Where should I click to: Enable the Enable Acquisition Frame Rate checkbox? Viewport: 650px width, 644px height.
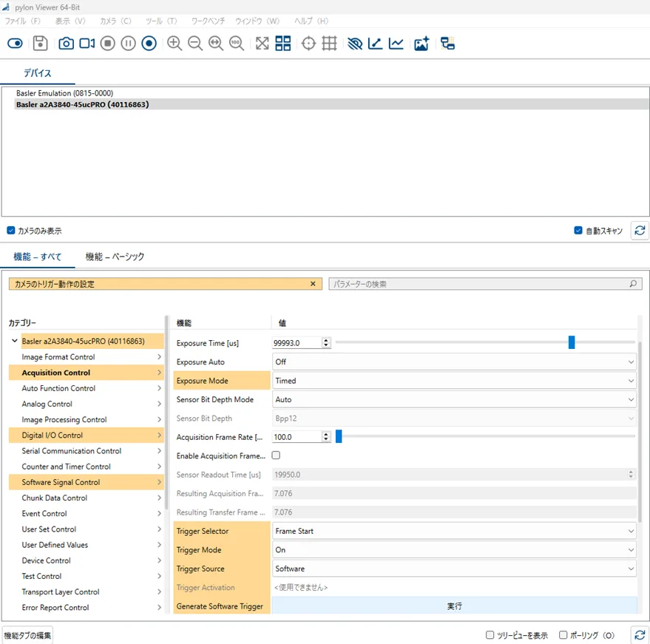pyautogui.click(x=277, y=455)
